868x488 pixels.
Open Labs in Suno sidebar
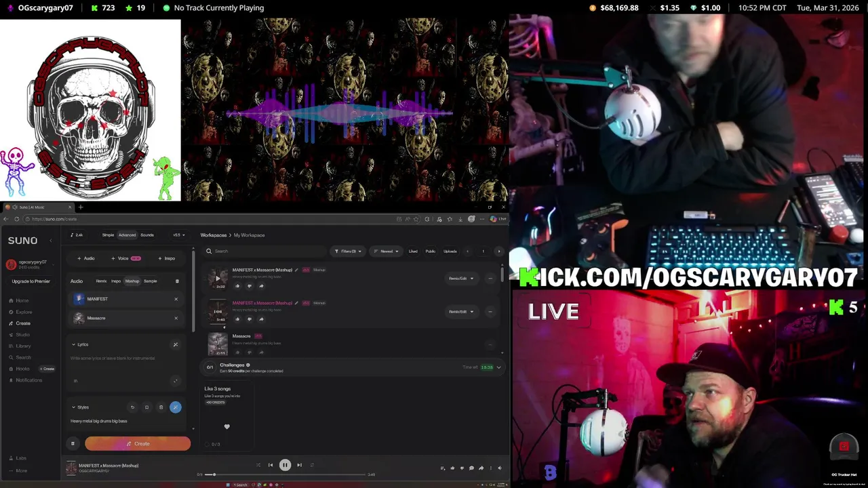pos(18,458)
